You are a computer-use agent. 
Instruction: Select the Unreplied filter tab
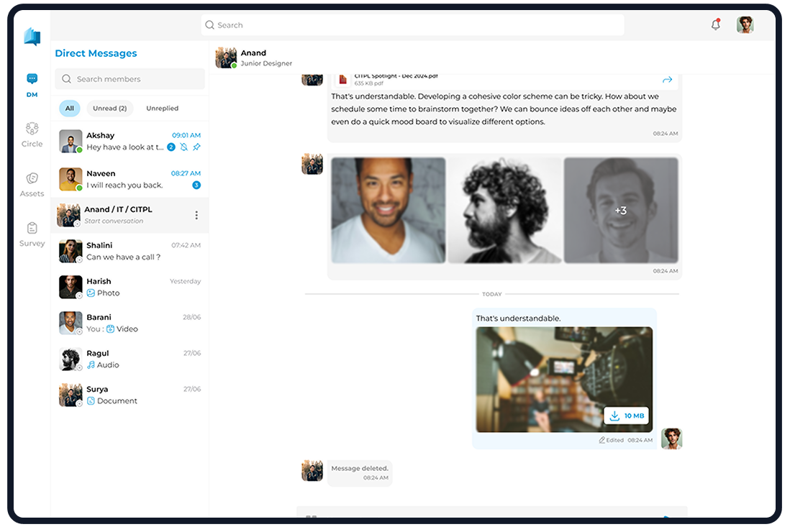[162, 109]
